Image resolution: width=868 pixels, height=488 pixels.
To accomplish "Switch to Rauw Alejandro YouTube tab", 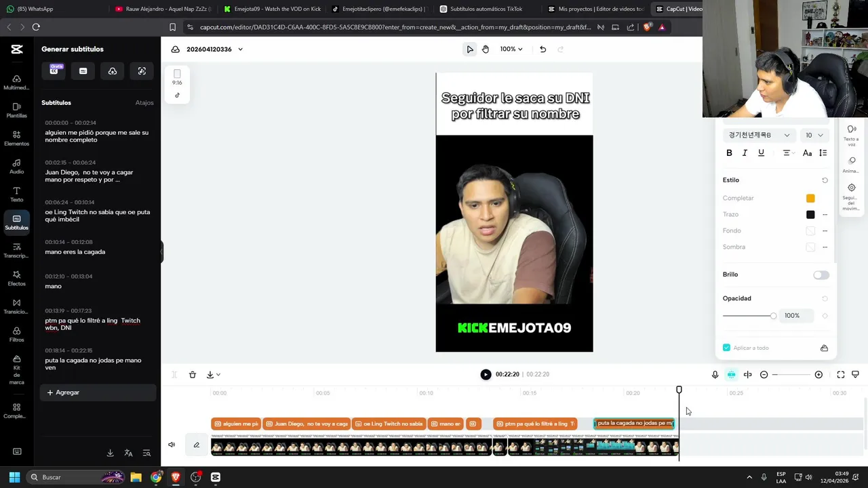I will pos(163,9).
